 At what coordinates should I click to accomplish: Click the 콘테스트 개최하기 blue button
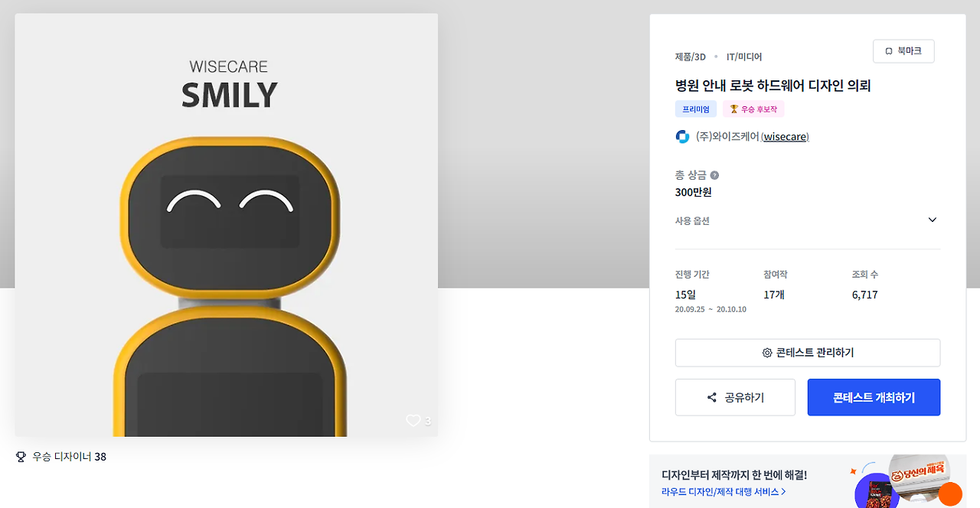click(874, 398)
